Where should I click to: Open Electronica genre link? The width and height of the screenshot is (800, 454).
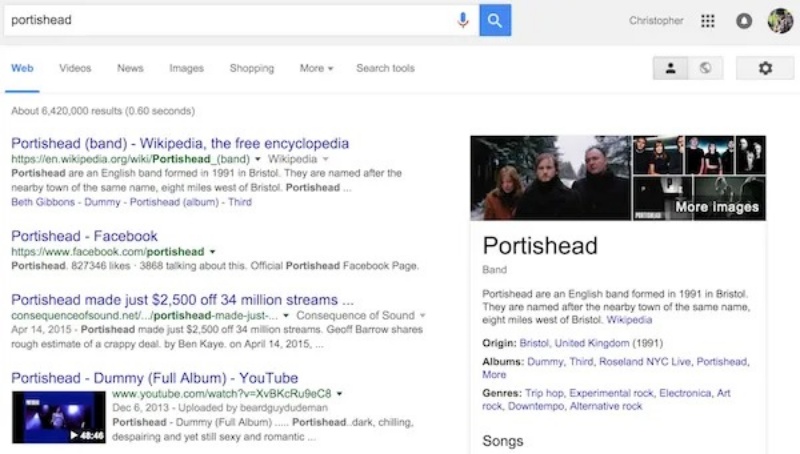[x=685, y=393]
